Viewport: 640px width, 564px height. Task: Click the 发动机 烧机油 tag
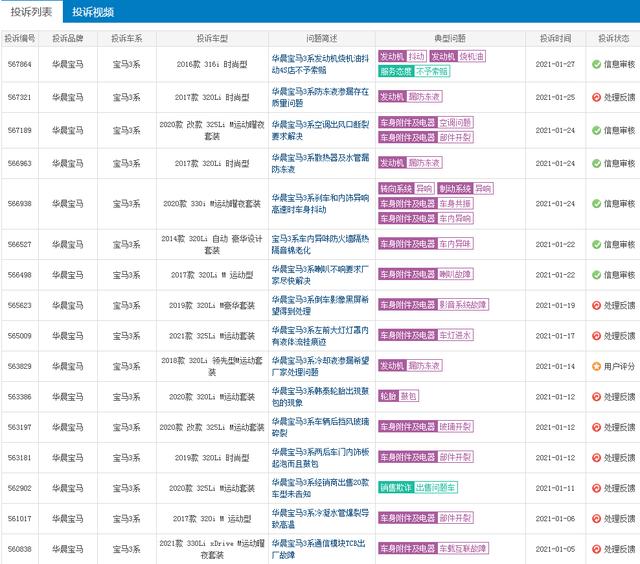[458, 56]
